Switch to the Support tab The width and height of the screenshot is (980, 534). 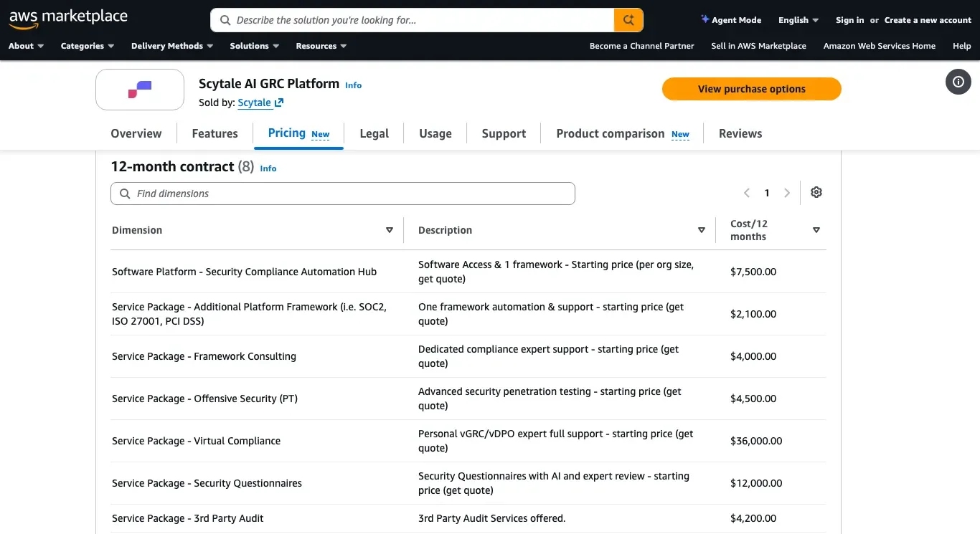[504, 133]
